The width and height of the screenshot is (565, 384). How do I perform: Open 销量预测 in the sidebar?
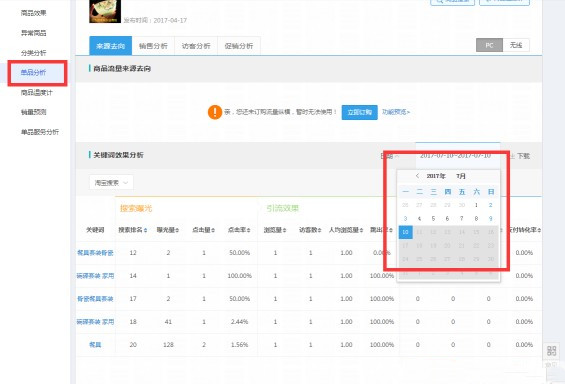(33, 112)
